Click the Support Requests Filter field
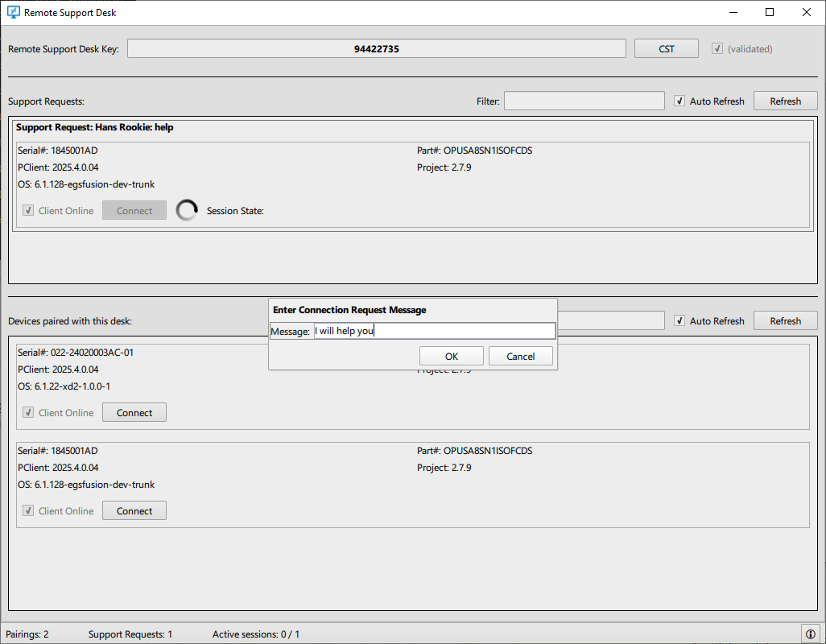826x644 pixels. coord(584,101)
